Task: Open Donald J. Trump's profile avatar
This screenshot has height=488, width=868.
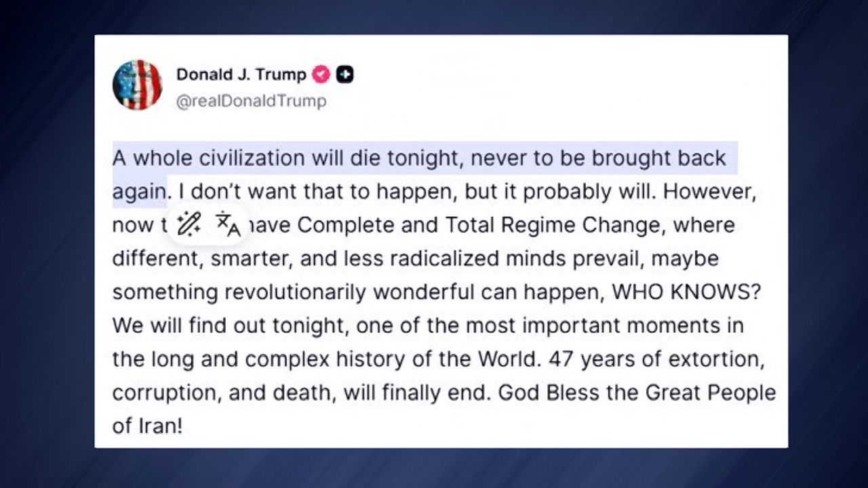Action: click(137, 85)
